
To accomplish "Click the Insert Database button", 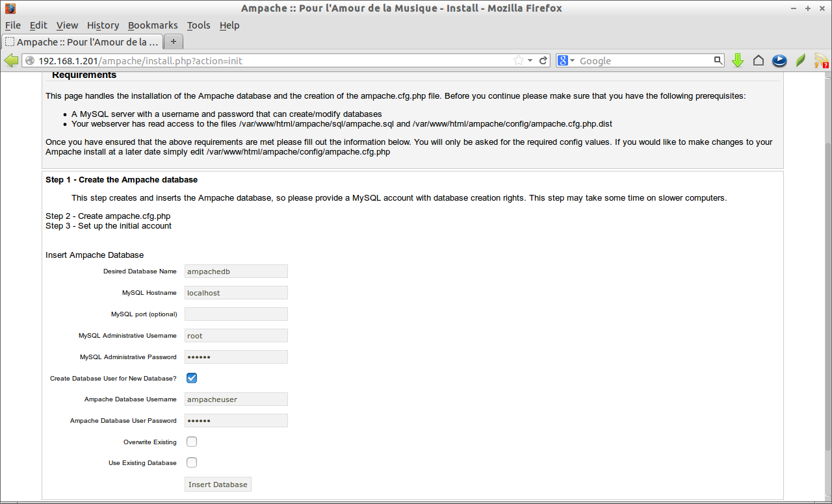I will (x=218, y=485).
